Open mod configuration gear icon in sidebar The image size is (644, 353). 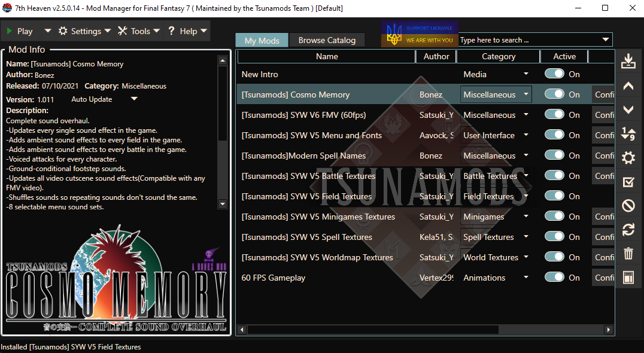click(628, 157)
